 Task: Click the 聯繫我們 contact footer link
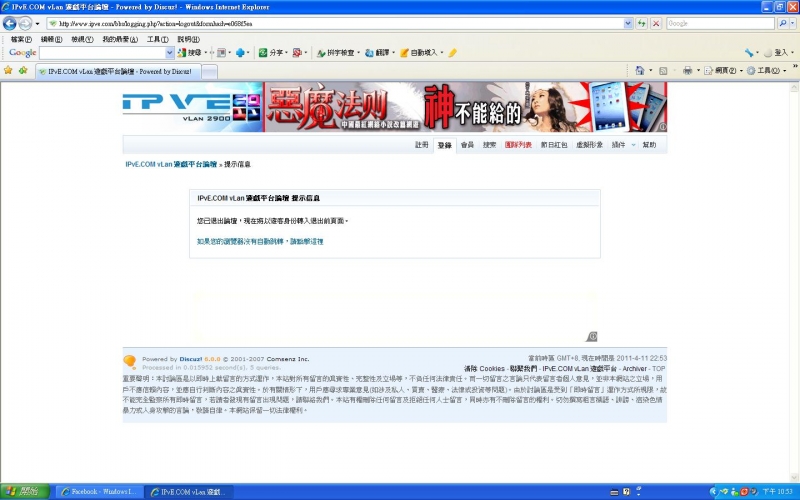coord(523,368)
